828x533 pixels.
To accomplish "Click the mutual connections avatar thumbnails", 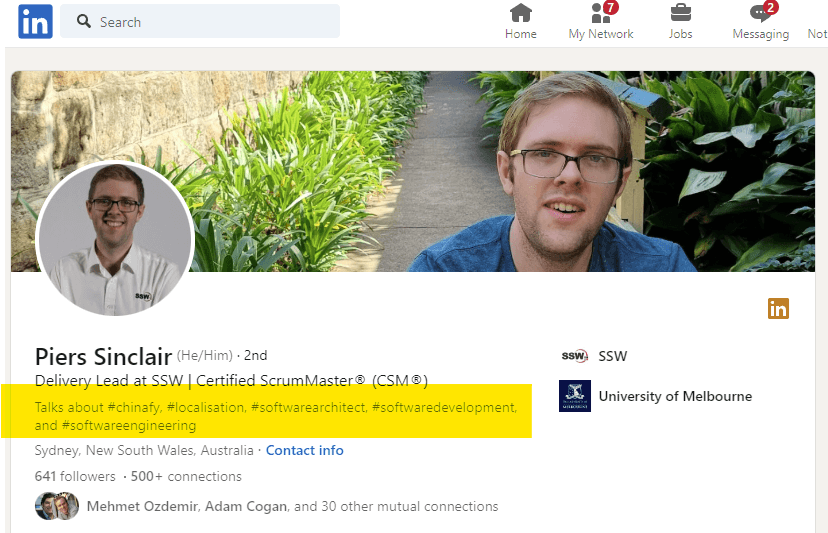I will tap(57, 506).
